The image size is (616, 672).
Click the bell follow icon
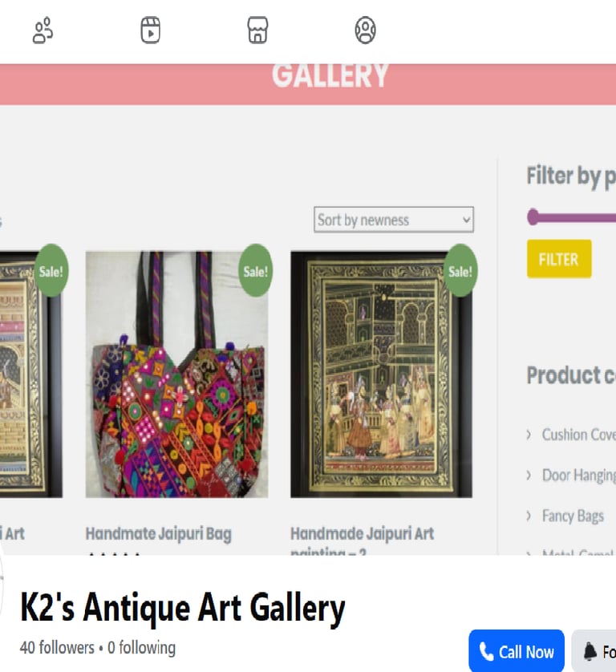click(x=590, y=652)
